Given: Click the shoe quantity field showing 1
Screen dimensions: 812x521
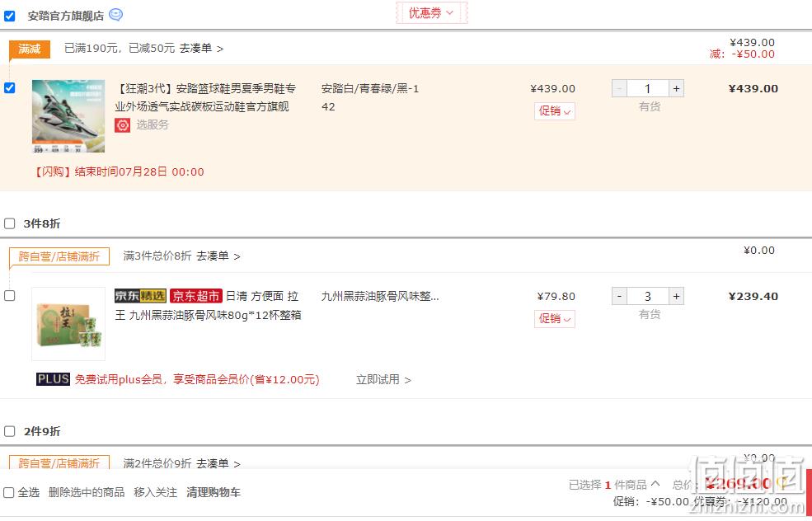Looking at the screenshot, I should click(x=648, y=88).
